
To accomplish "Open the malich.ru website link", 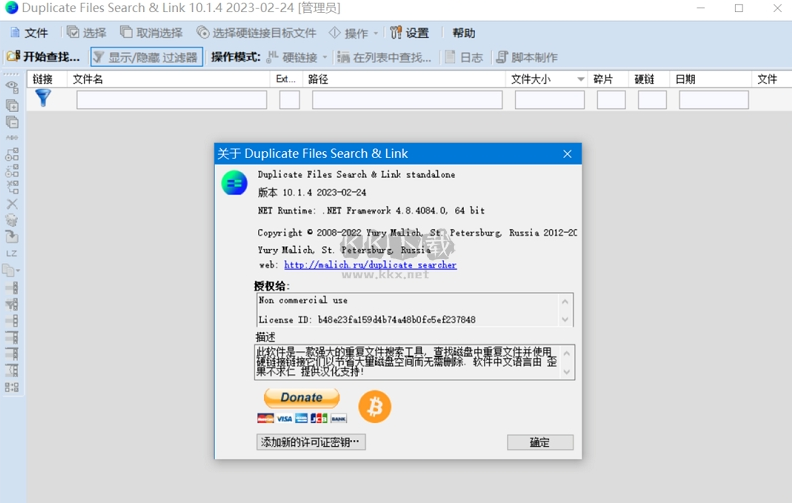I will 370,265.
